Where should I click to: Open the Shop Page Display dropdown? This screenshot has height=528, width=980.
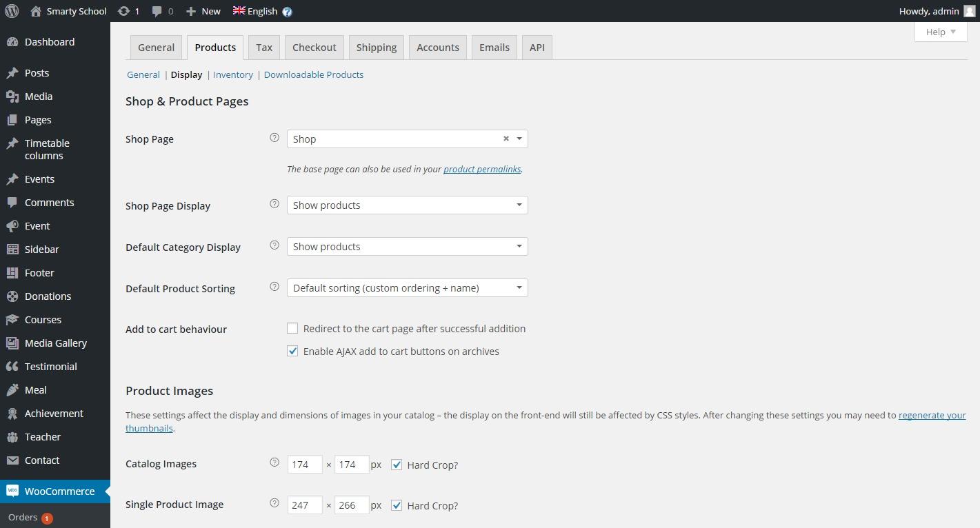(x=407, y=205)
